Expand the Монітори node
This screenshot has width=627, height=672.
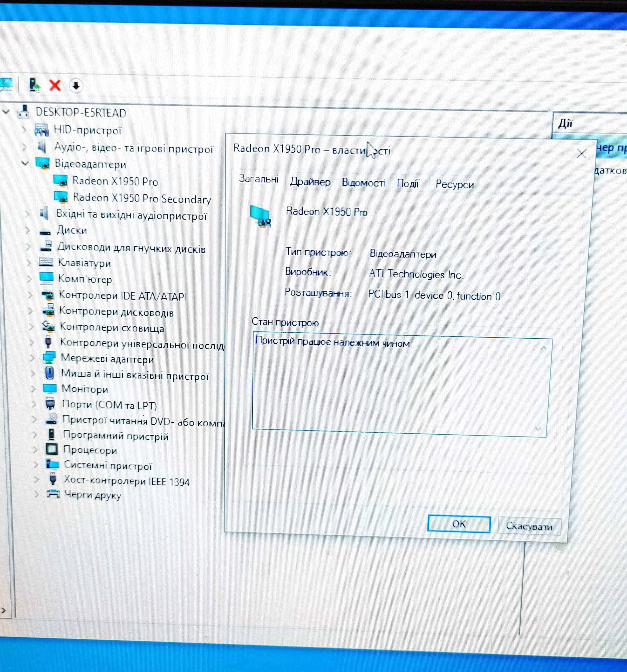point(33,389)
